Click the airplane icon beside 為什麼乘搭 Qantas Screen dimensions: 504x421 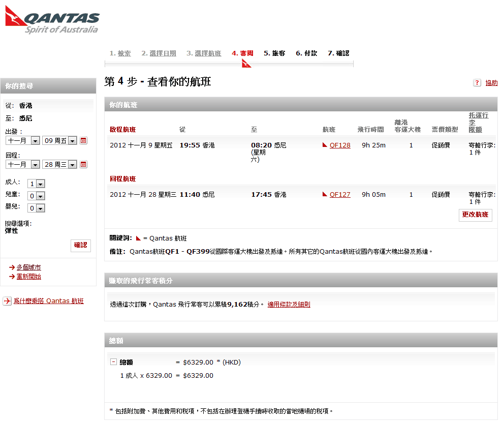click(x=7, y=301)
